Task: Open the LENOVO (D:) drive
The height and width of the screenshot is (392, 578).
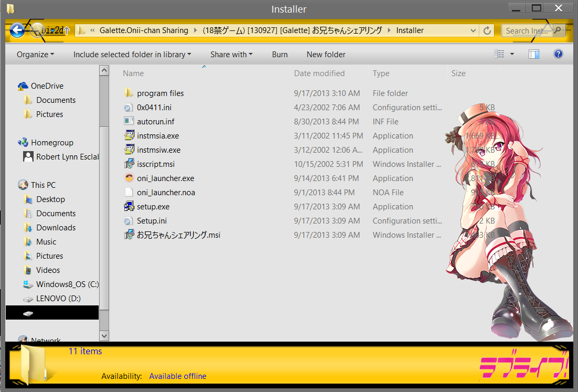Action: (51, 299)
